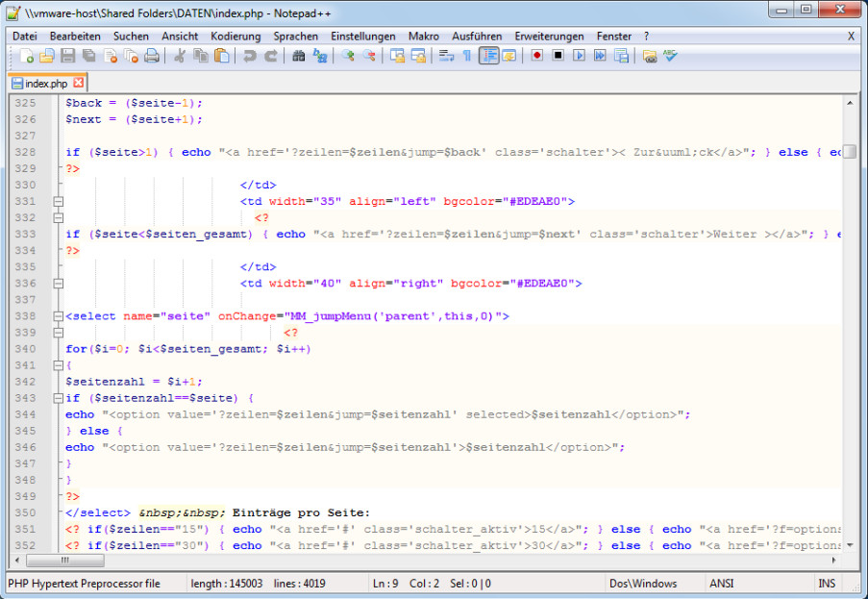Run macro multiple times icon
This screenshot has height=599, width=868.
tap(600, 56)
